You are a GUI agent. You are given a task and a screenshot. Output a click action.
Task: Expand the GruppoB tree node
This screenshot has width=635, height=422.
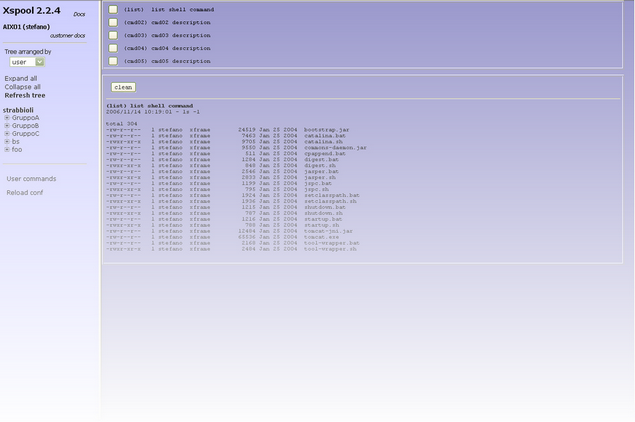click(x=7, y=125)
